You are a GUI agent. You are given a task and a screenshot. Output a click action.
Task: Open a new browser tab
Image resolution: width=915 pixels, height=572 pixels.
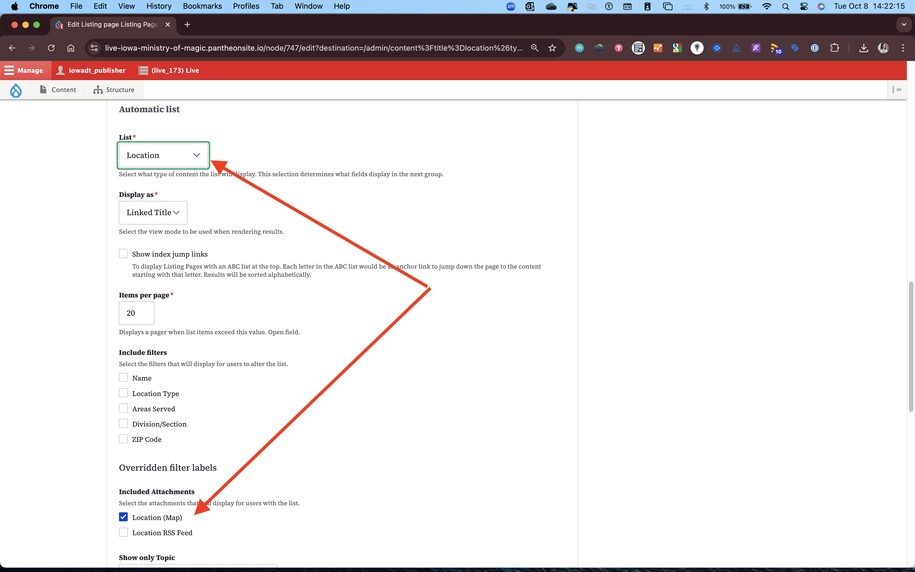tap(187, 25)
